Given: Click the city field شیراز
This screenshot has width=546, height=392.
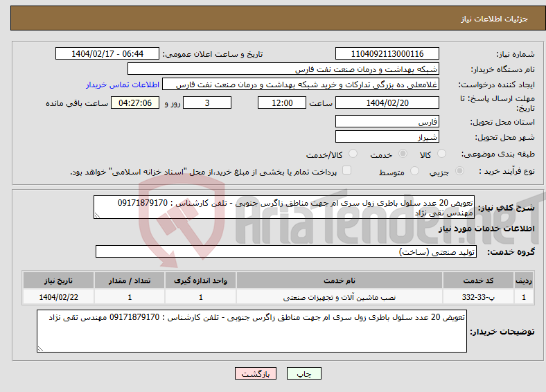Looking at the screenshot, I should click(387, 136).
